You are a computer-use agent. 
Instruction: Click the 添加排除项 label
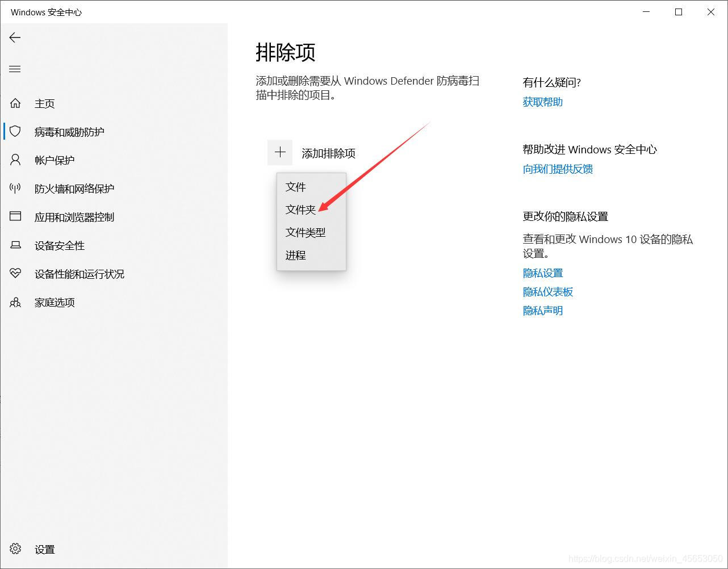tap(328, 153)
